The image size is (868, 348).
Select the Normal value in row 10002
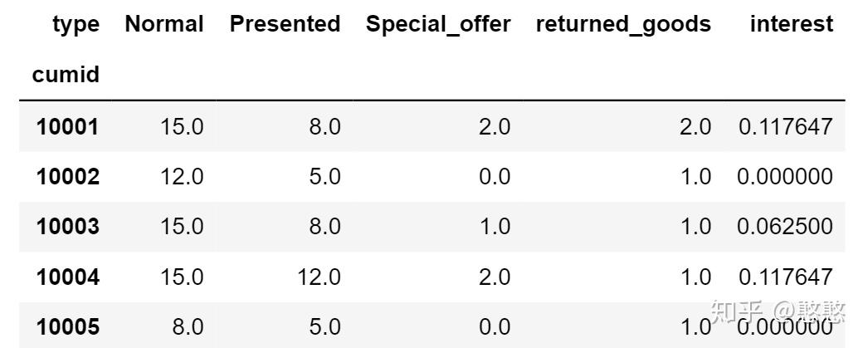coord(182,177)
